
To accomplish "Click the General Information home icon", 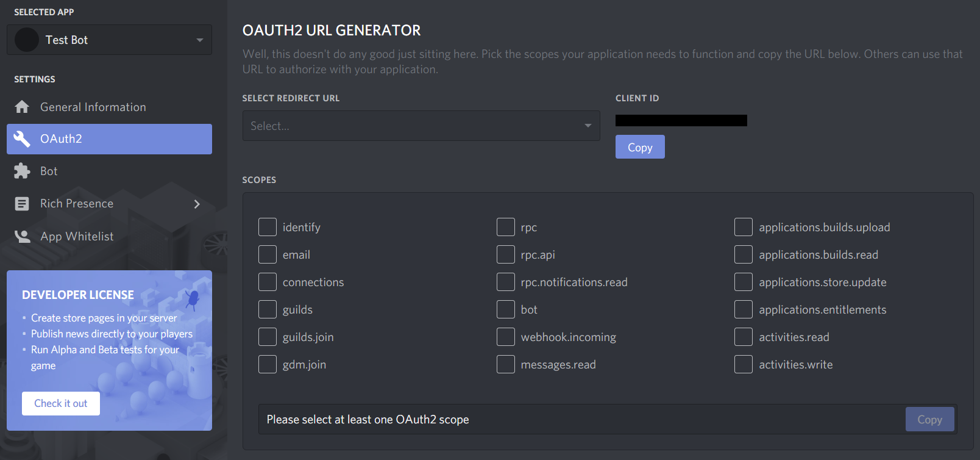I will pyautogui.click(x=22, y=107).
